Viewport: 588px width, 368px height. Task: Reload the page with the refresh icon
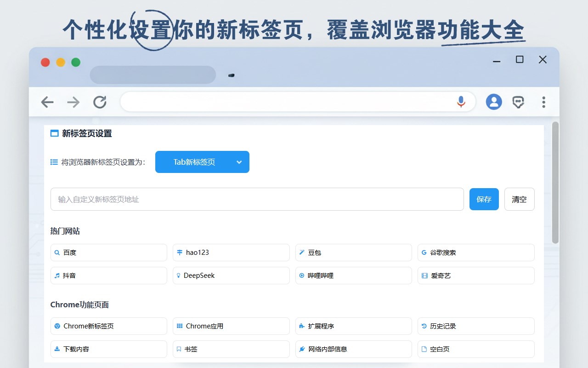(x=100, y=102)
